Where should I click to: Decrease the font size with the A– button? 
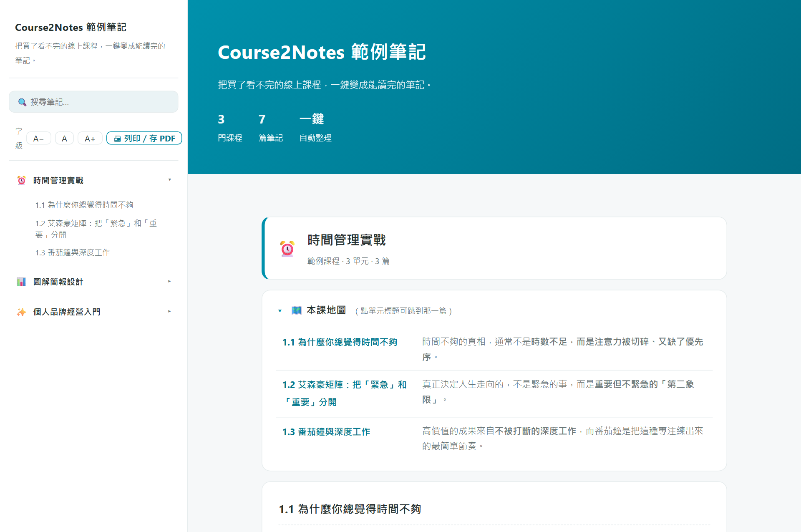point(39,138)
